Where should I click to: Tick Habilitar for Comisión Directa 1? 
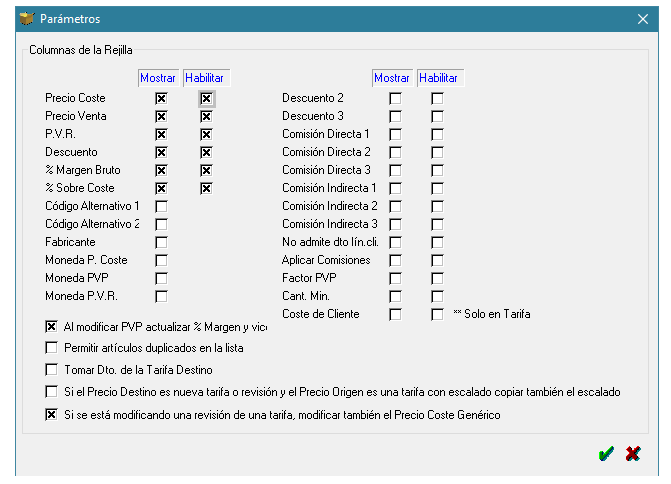click(x=437, y=134)
